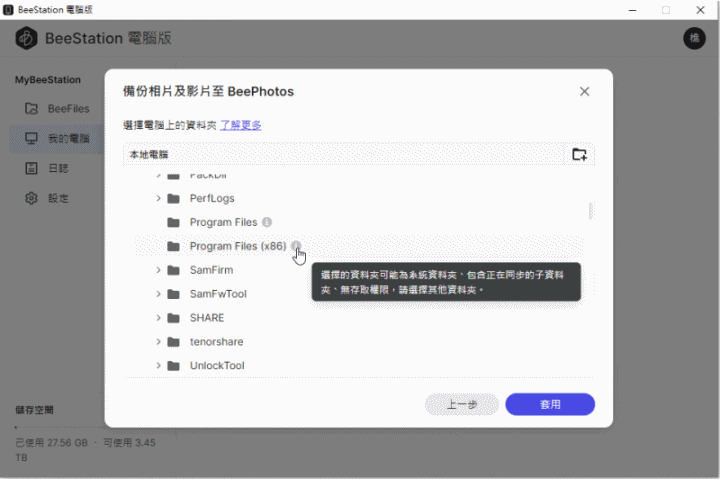The width and height of the screenshot is (720, 479).
Task: Minimize the BeeStation window
Action: (632, 10)
